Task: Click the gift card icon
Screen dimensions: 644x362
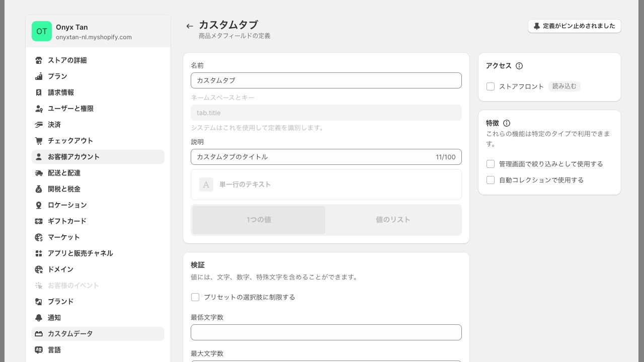Action: coord(39,221)
